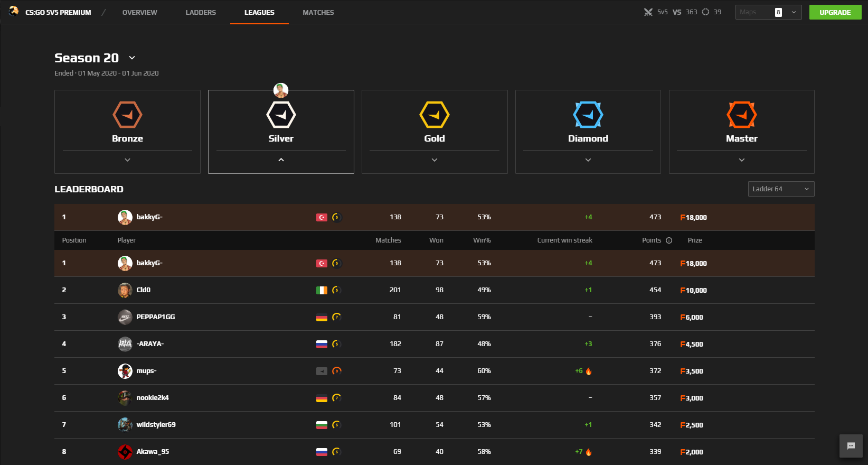The width and height of the screenshot is (868, 465).
Task: Open Akawa_95's player name link
Action: coord(153,452)
